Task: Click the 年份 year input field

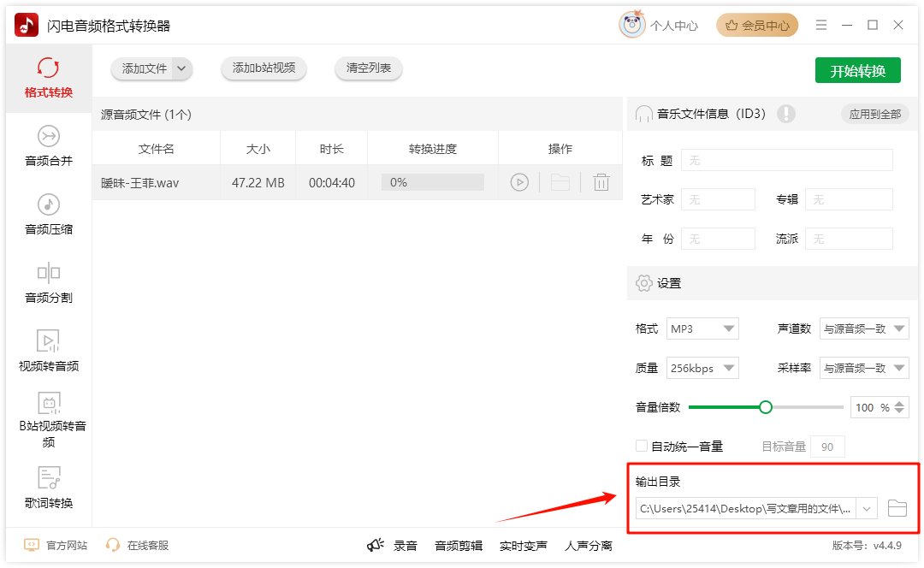Action: (x=718, y=239)
